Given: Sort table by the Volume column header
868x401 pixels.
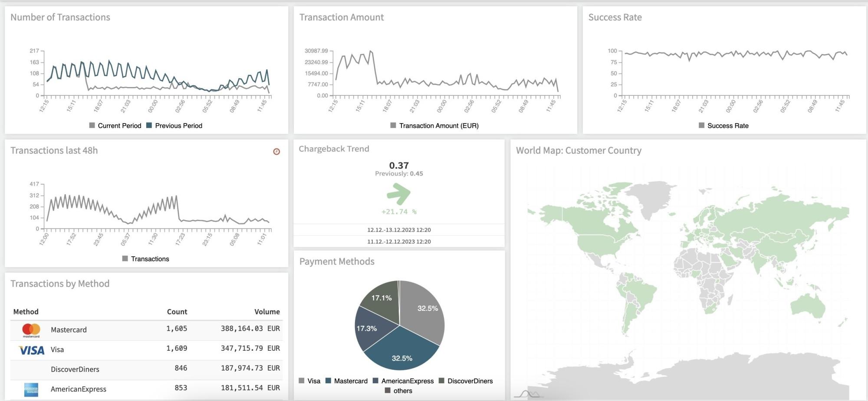Looking at the screenshot, I should point(267,312).
